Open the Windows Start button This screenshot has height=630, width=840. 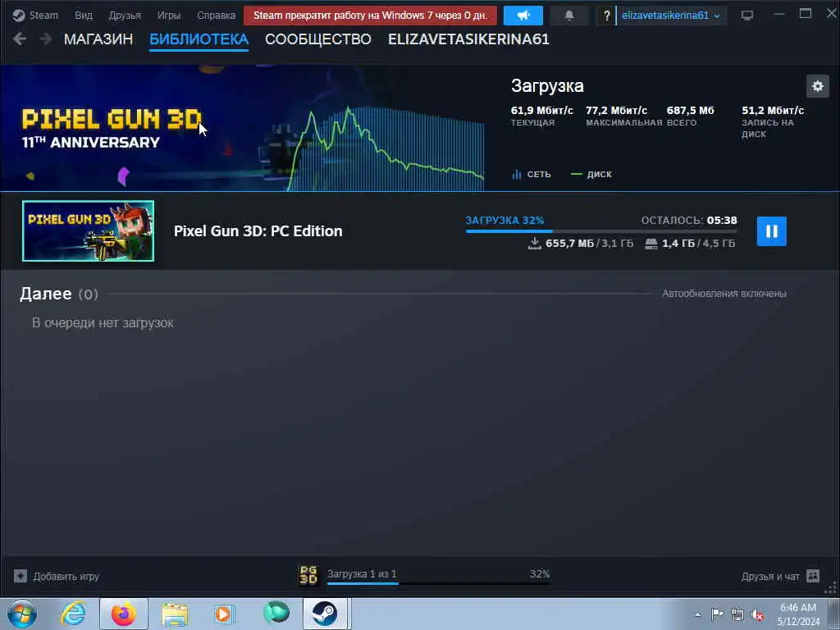click(21, 614)
